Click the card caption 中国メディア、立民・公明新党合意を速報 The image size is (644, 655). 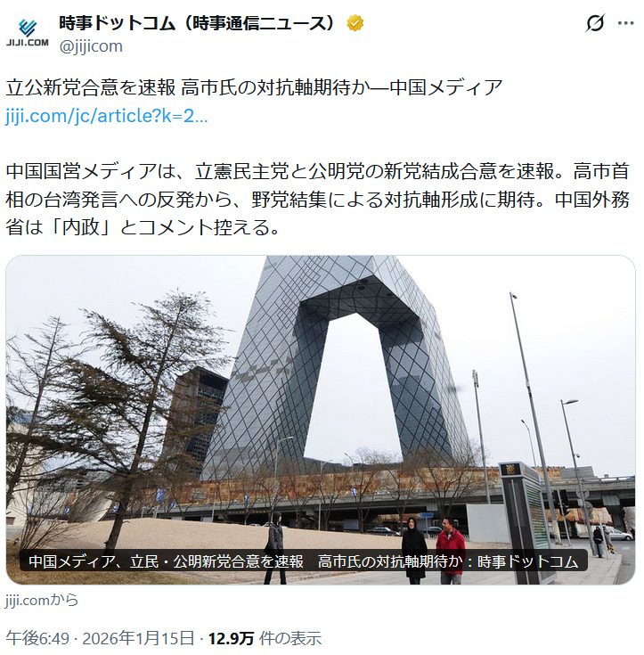tap(166, 561)
